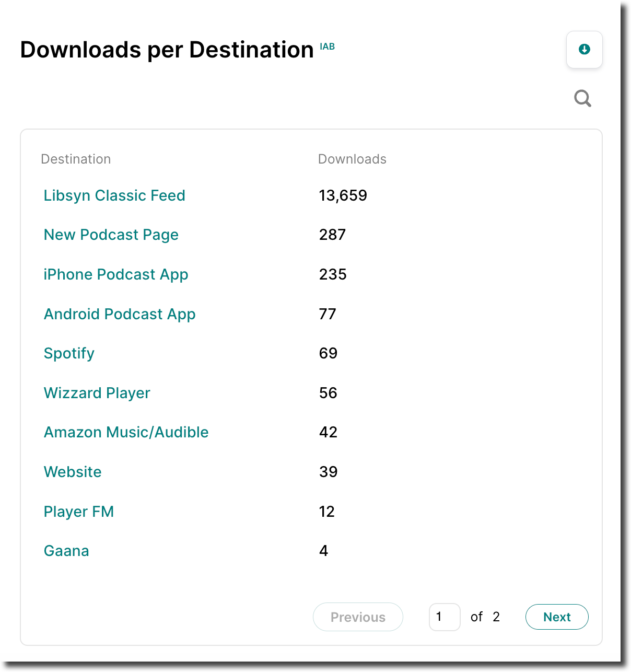Open the Amazon Music/Audible link
Screen dimensions: 631x672
coord(126,432)
